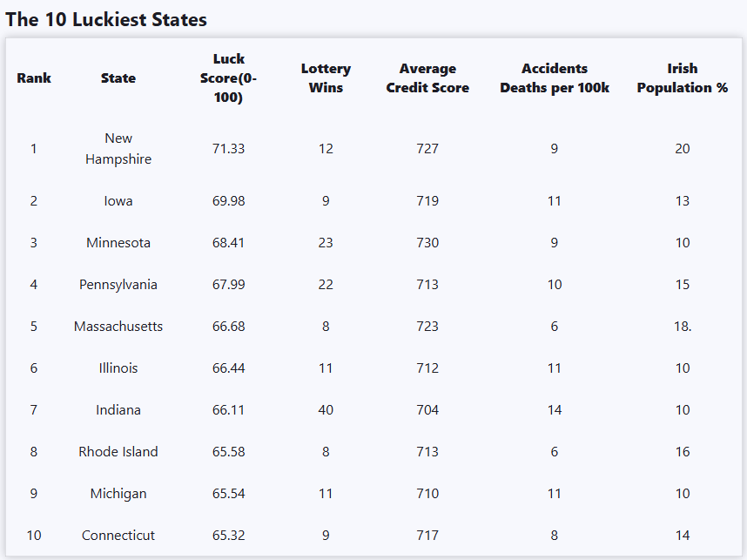Click New Hampshire's luck score 71.33
The image size is (747, 560).
coord(228,149)
